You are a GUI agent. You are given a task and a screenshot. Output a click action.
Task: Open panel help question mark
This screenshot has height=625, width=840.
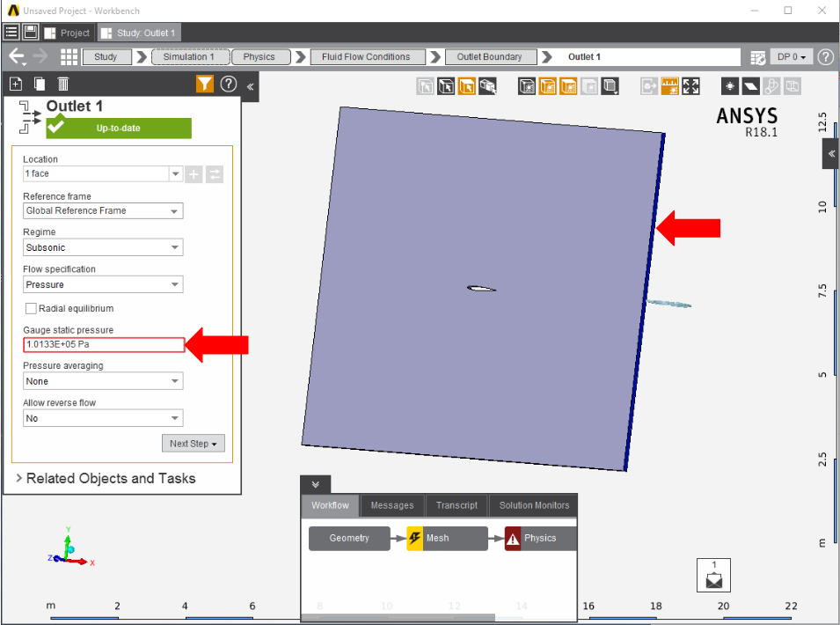pyautogui.click(x=229, y=85)
